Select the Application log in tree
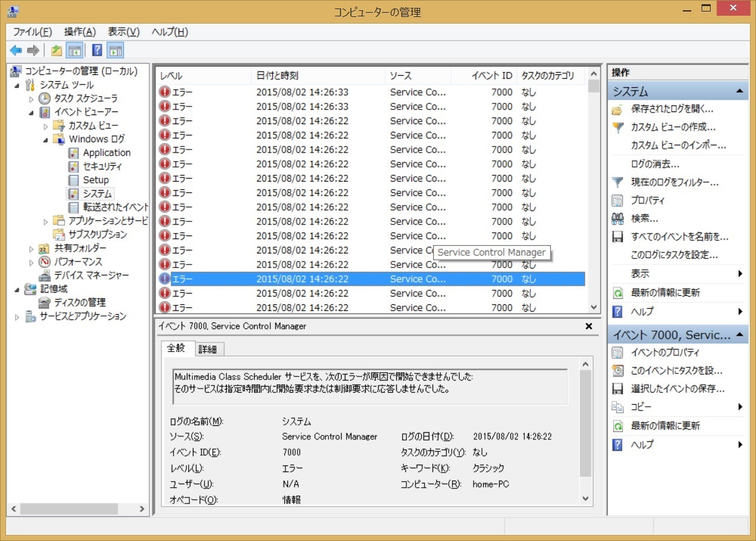Image resolution: width=756 pixels, height=541 pixels. tap(106, 153)
